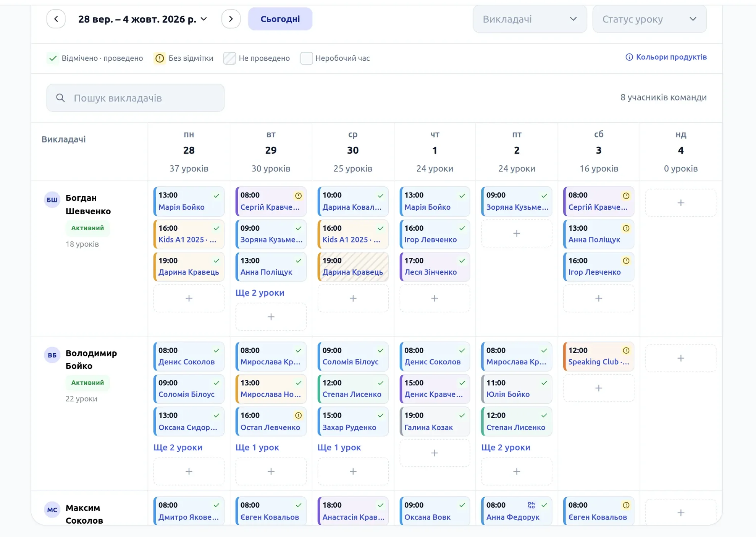Click checkmark on Kids A1 2025 Monday 16:00
This screenshot has width=756, height=537.
tap(216, 228)
